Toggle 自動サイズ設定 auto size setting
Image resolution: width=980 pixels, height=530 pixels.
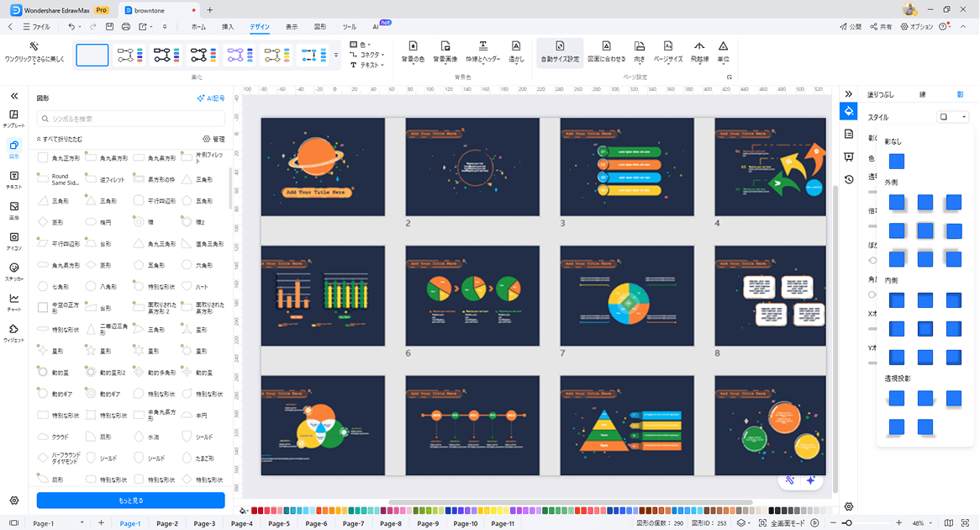click(x=560, y=47)
